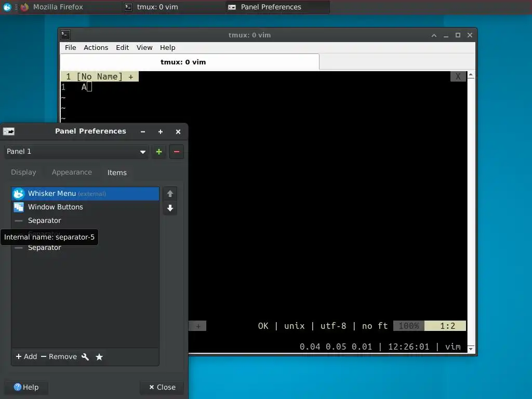Click the 12:26:01 clock in tmux status
532x399 pixels.
(408, 347)
